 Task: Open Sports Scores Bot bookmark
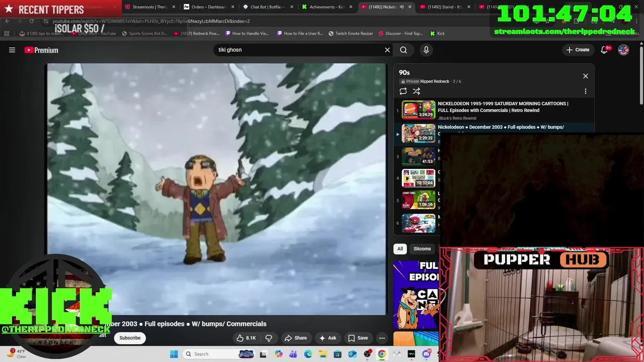click(x=144, y=34)
